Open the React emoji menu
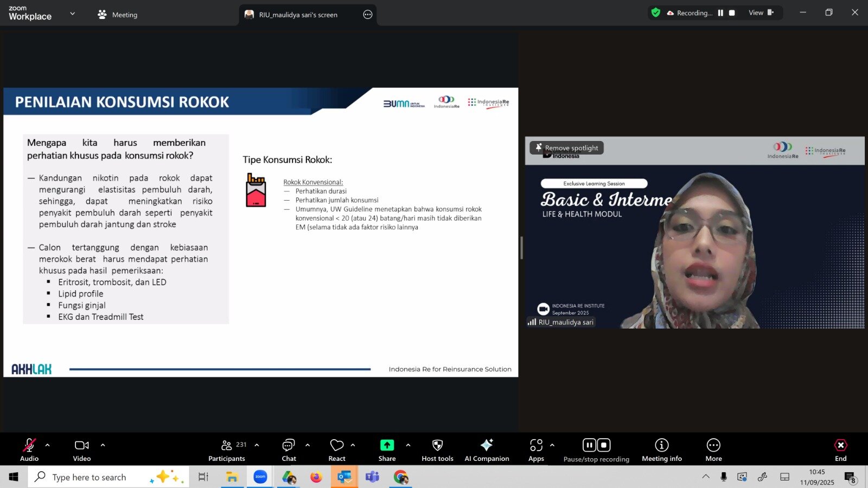 pyautogui.click(x=336, y=450)
